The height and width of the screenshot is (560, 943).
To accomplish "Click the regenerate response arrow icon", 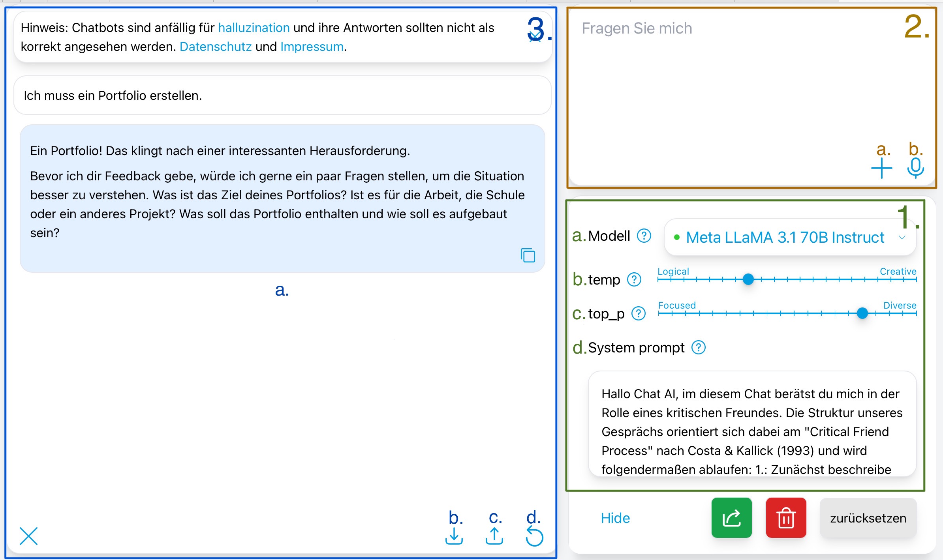I will [x=534, y=537].
